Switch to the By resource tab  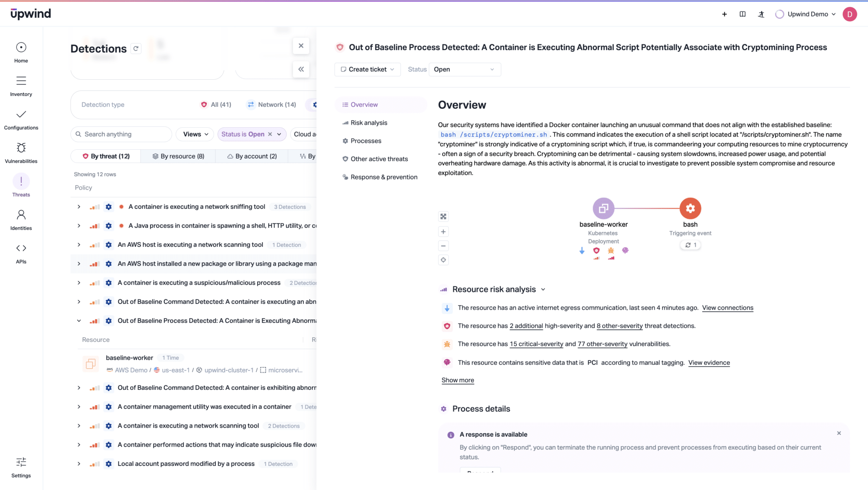pos(178,156)
